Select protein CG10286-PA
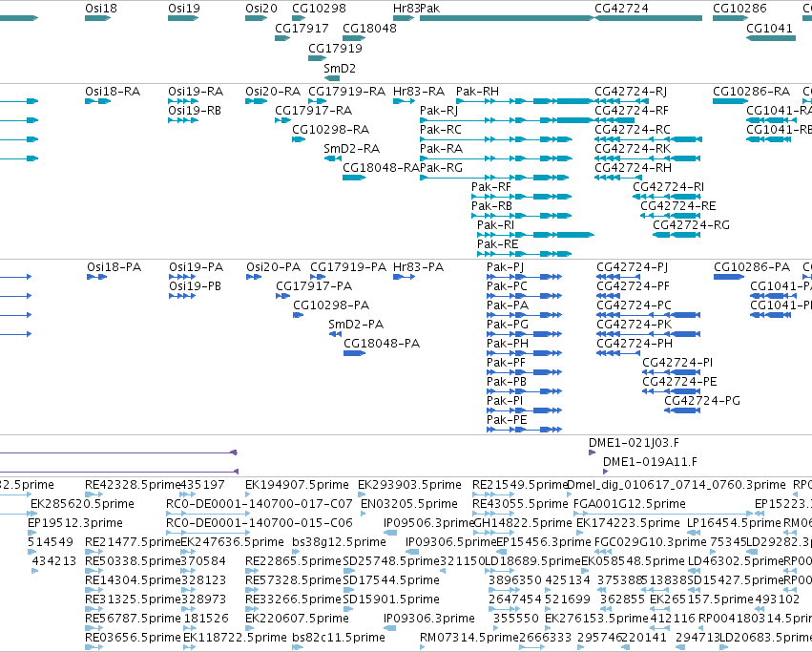The height and width of the screenshot is (652, 812). click(x=752, y=267)
